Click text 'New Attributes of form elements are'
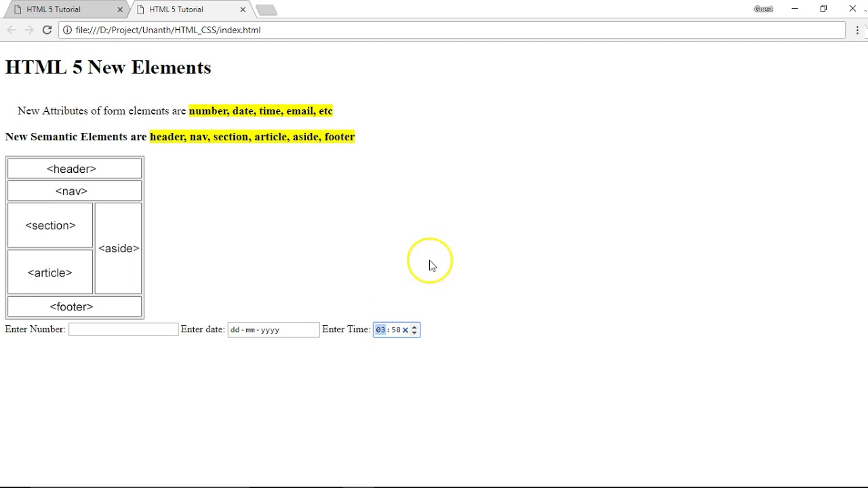This screenshot has height=488, width=868. tap(102, 111)
